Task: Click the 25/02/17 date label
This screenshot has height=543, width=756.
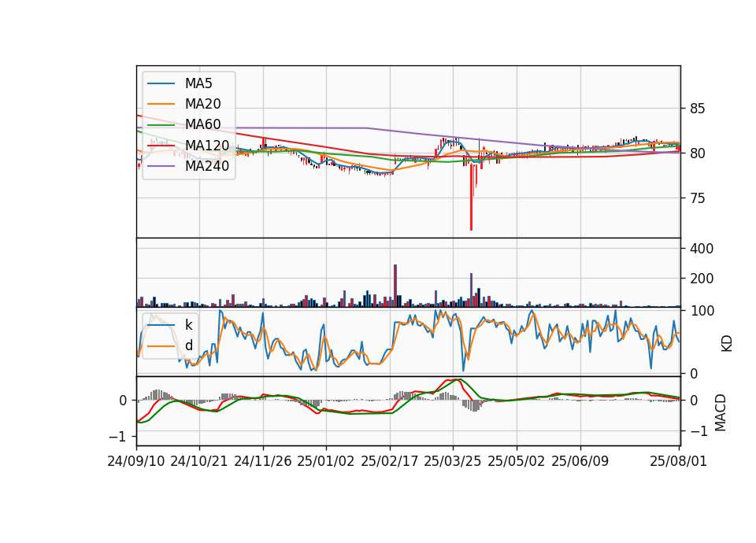Action: (390, 461)
